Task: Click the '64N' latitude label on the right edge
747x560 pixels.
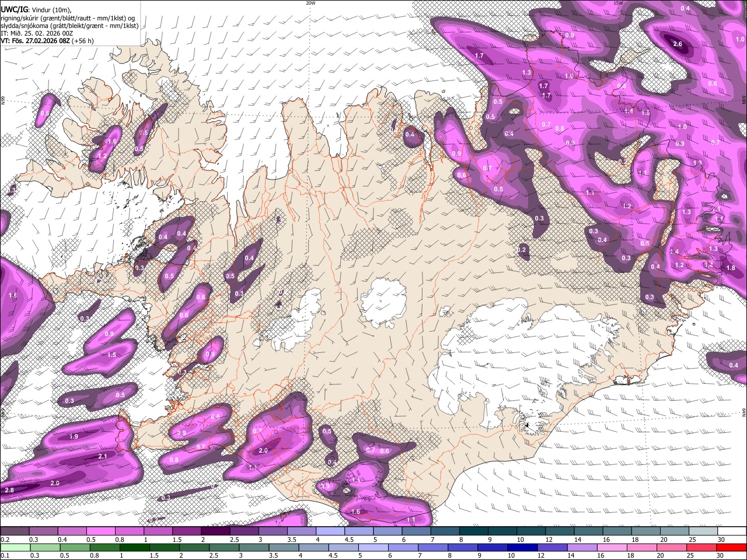Action: 744,412
